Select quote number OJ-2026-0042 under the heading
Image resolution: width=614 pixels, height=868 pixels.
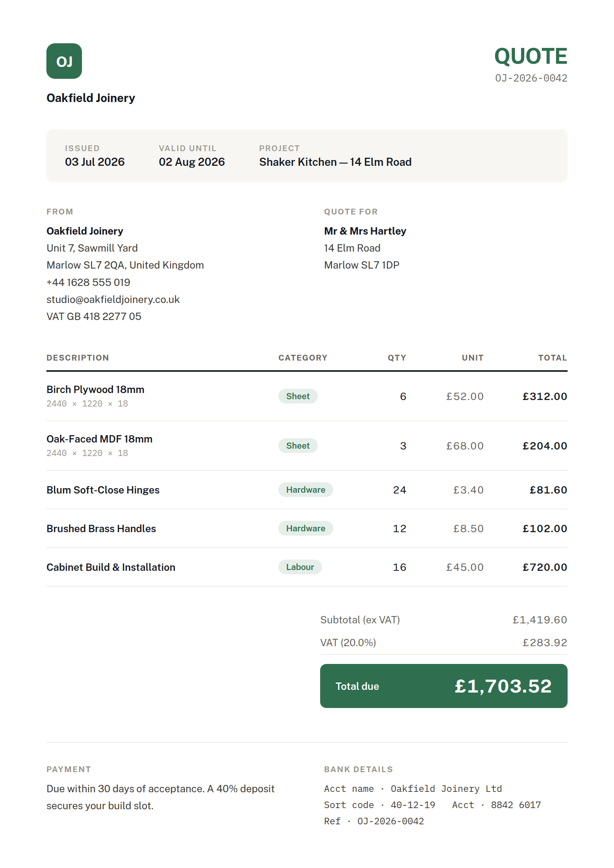point(531,78)
